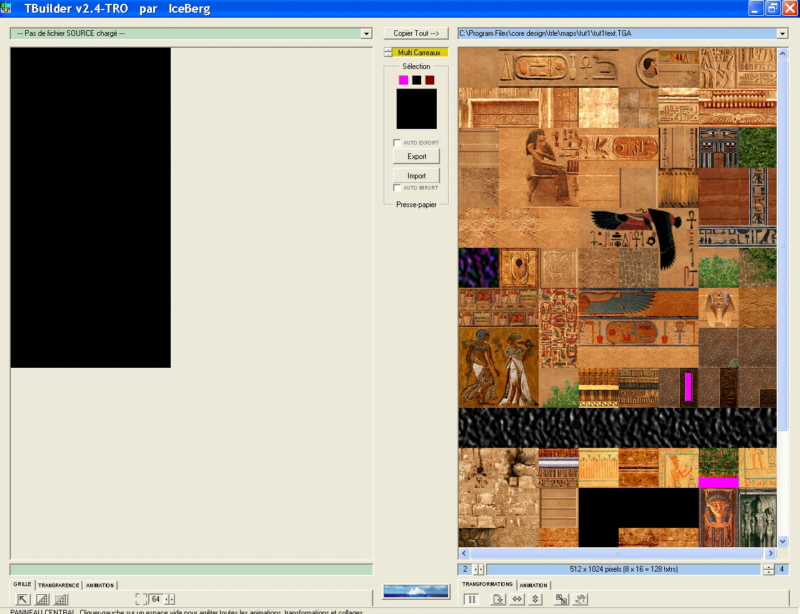The height and width of the screenshot is (614, 800).
Task: Click the vertical flip icon
Action: tap(536, 599)
